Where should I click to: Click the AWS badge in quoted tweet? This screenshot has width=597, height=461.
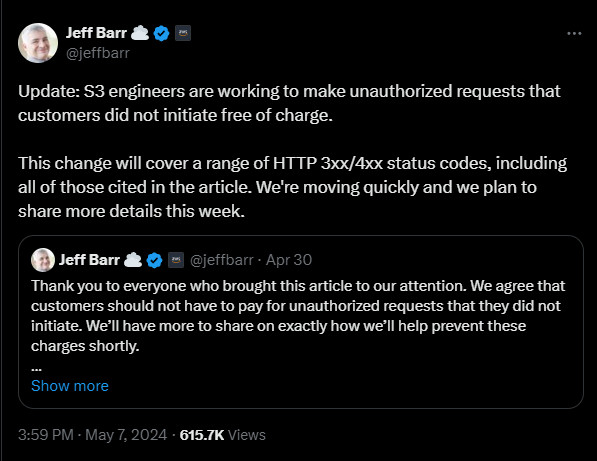pyautogui.click(x=176, y=260)
